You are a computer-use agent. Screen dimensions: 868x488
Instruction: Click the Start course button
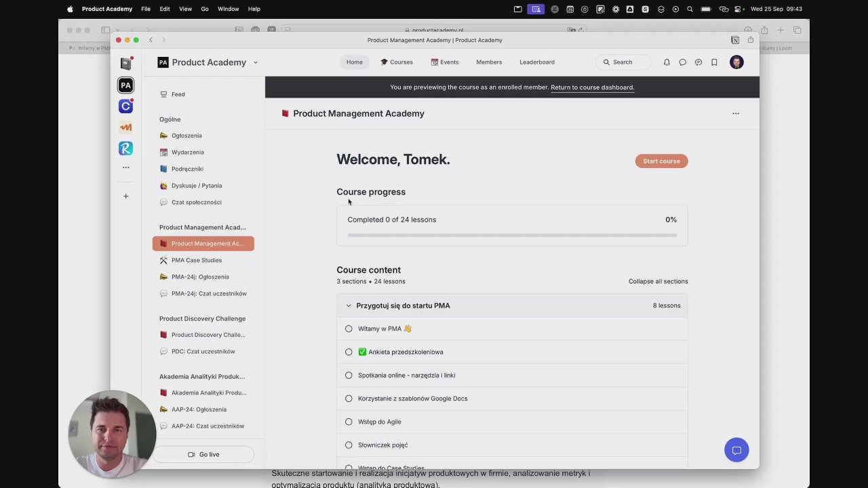click(661, 161)
